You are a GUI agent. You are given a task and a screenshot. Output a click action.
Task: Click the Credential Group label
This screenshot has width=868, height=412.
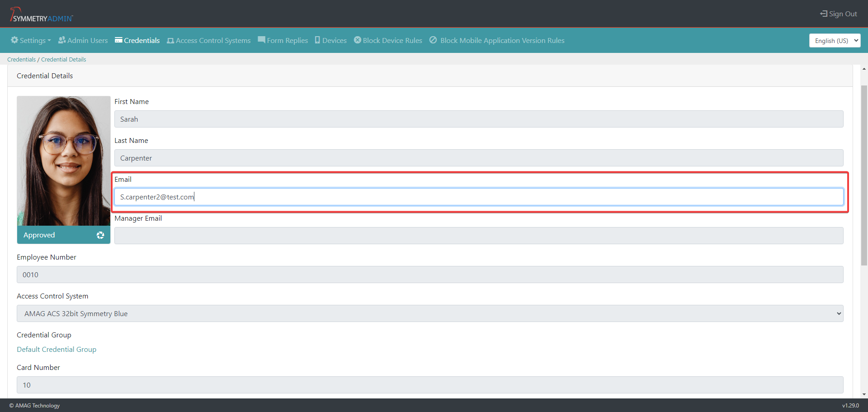[x=44, y=335]
